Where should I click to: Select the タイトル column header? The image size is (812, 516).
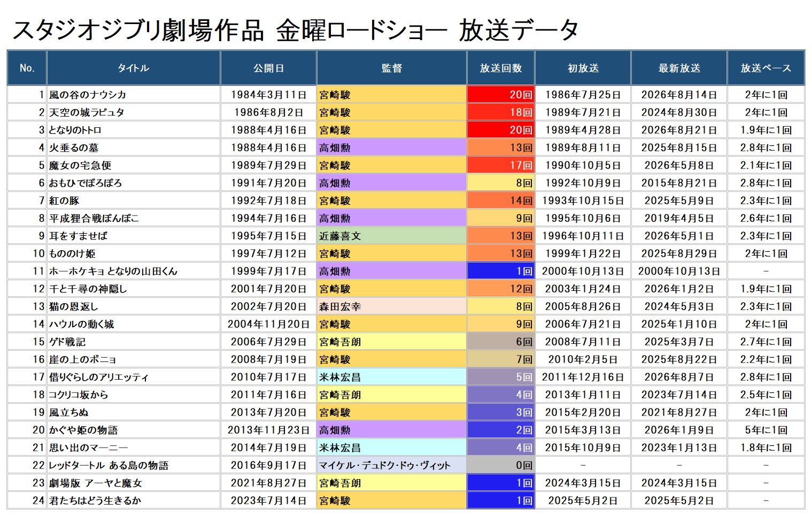click(134, 68)
